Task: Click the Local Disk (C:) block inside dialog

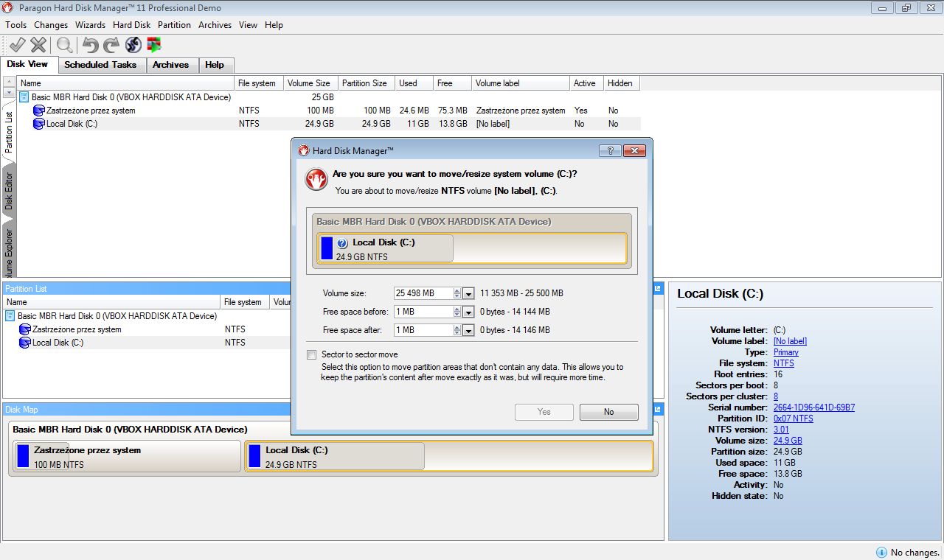Action: tap(472, 248)
